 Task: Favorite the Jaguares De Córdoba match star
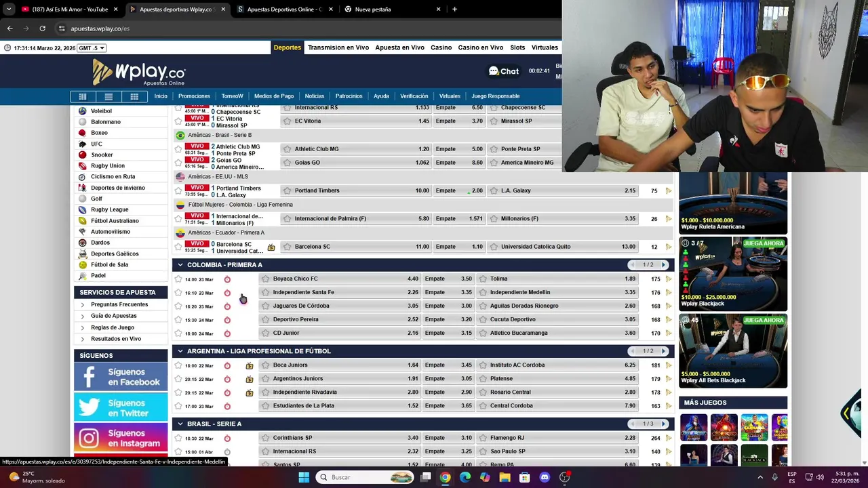(x=178, y=306)
